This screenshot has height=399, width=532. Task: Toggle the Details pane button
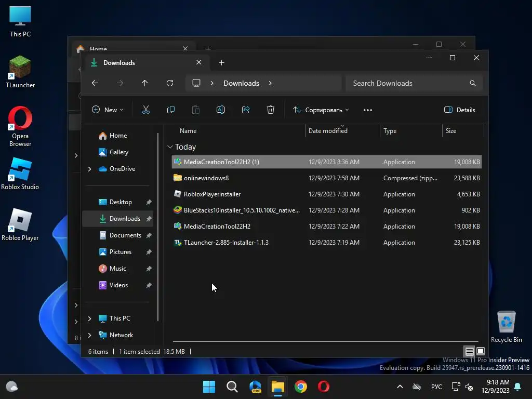point(459,110)
